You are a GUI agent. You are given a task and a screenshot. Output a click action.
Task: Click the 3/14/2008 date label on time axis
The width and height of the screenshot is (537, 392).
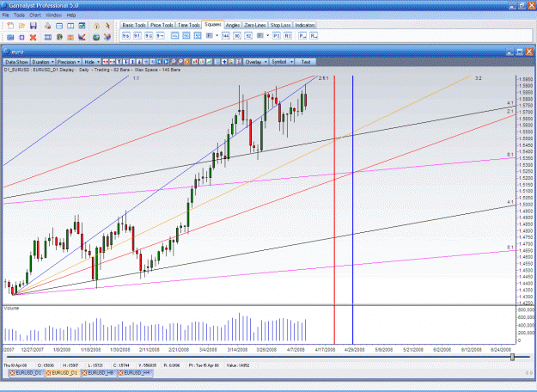[238, 350]
